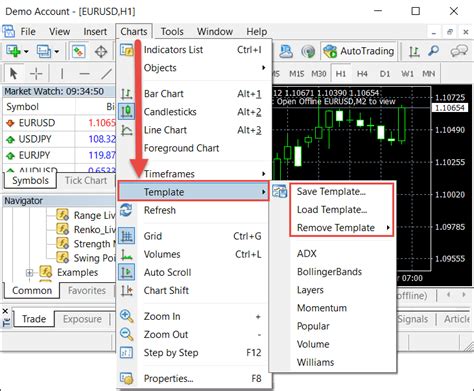
Task: Toggle the AutoTrading button
Action: coord(359,51)
